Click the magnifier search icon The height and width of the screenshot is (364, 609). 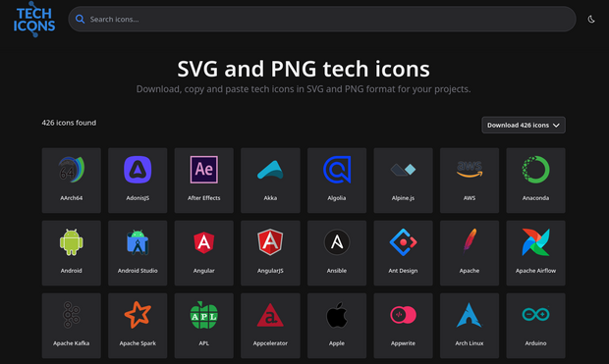click(80, 19)
